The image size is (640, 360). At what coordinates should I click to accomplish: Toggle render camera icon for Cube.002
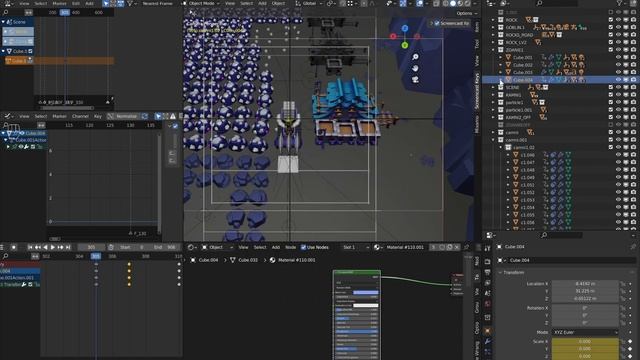coord(633,64)
